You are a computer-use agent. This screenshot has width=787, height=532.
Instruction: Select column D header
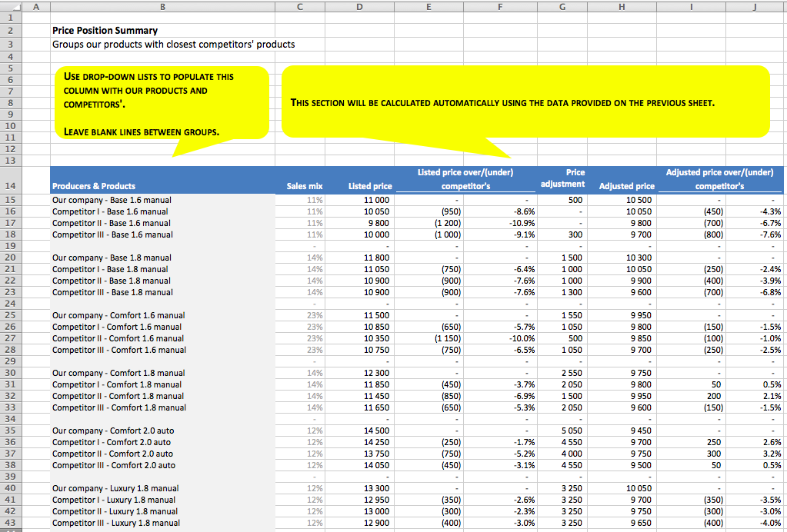coord(359,6)
